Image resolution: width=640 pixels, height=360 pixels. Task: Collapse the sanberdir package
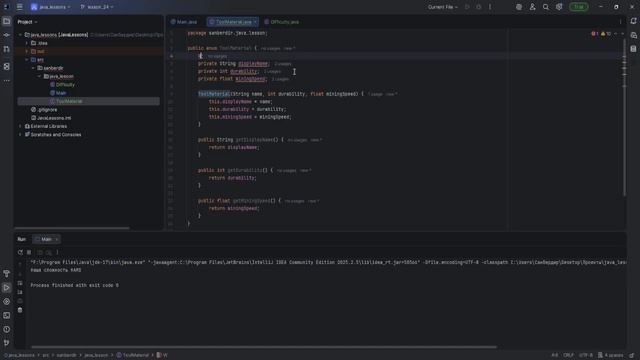click(33, 68)
